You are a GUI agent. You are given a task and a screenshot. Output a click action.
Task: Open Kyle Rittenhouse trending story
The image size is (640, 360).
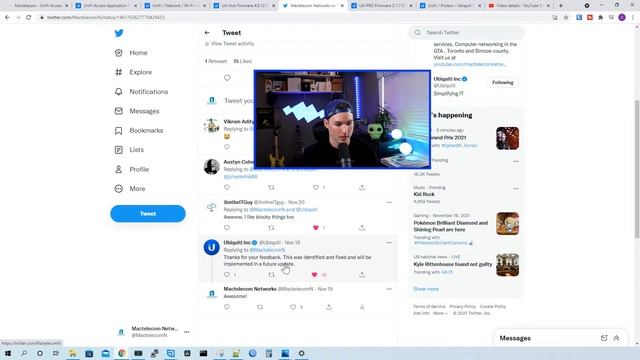tap(453, 264)
